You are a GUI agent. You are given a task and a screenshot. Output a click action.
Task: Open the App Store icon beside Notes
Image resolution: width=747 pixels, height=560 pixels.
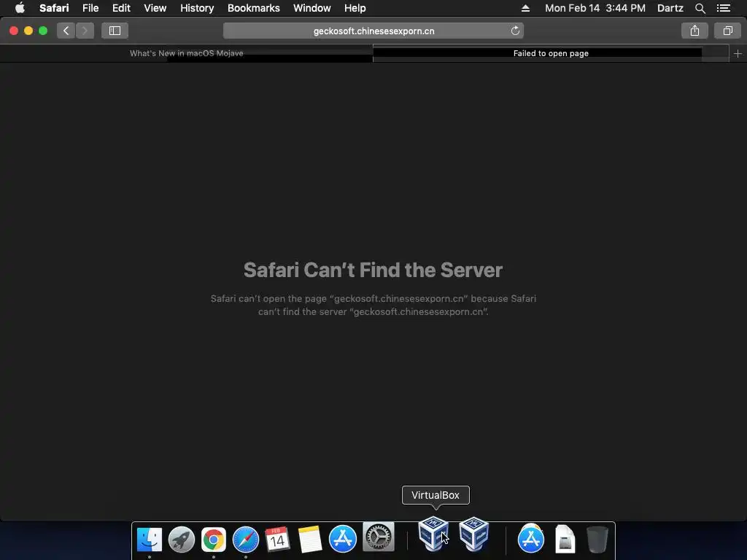(x=343, y=539)
